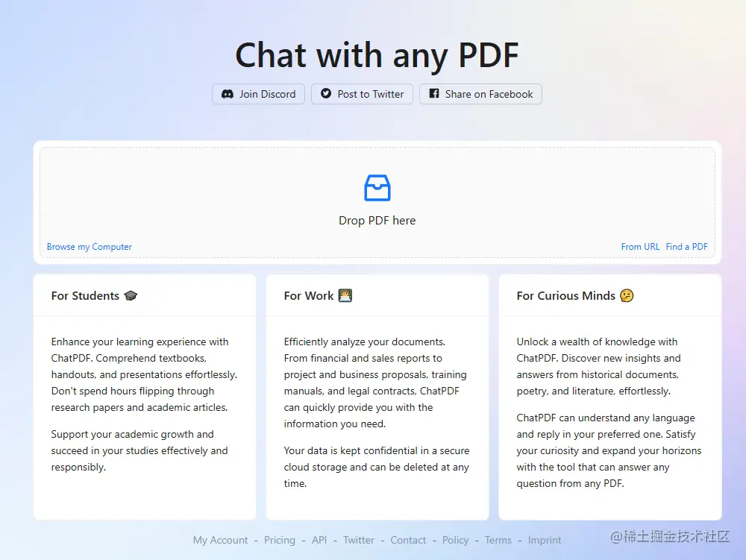Select the For Students heading
746x560 pixels.
(x=85, y=296)
